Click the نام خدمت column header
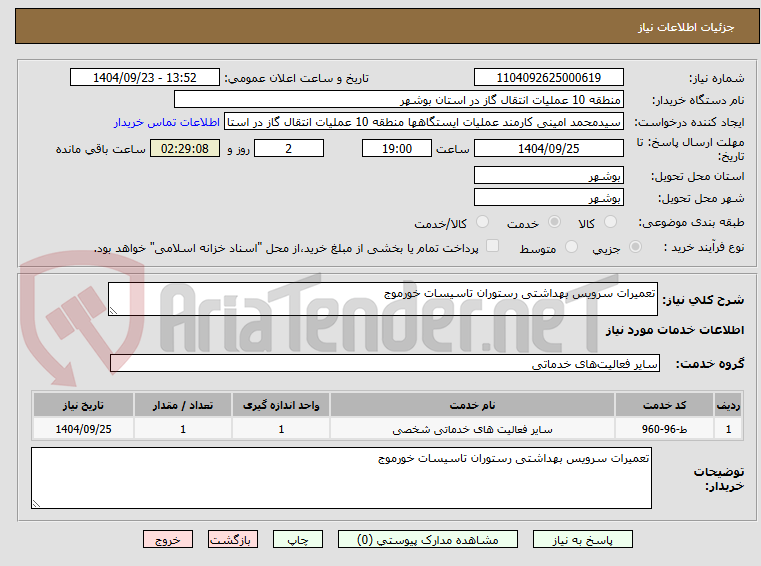Viewport: 761px width, 566px height. pos(472,405)
